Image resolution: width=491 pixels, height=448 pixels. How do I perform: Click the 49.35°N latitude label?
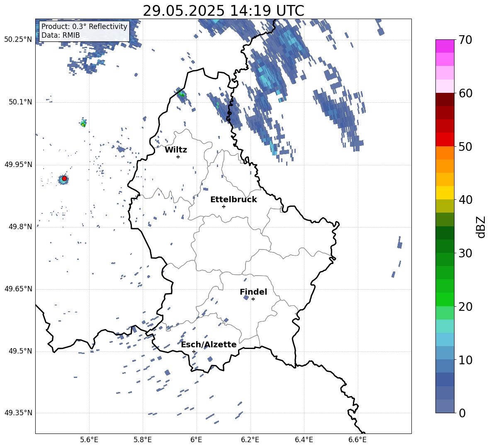click(x=18, y=413)
